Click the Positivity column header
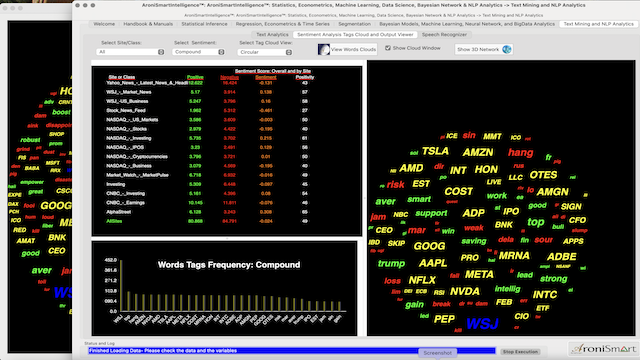 pyautogui.click(x=305, y=77)
